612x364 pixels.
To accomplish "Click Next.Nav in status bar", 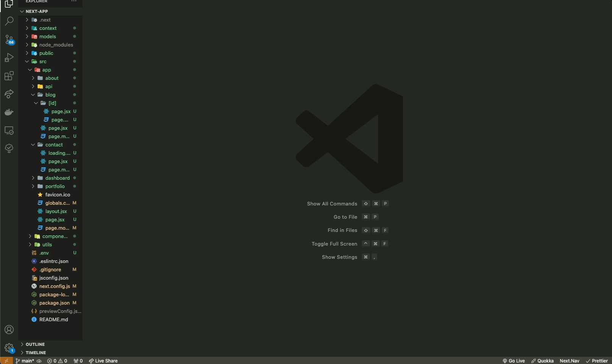I will 570,361.
